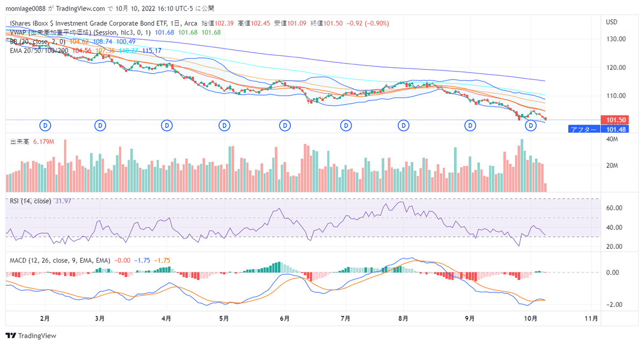Screen dimensions: 644x345
Task: Click the 6月 time axis label
Action: [x=285, y=318]
